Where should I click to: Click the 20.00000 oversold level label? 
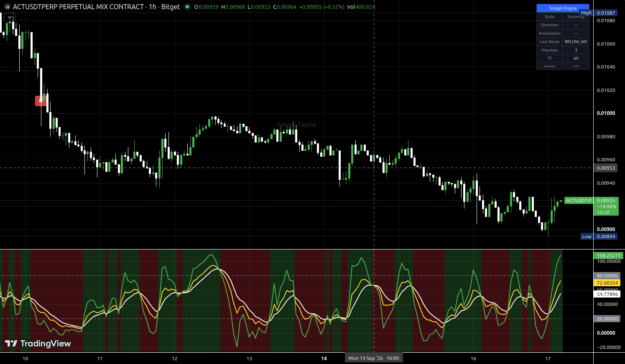(x=607, y=319)
